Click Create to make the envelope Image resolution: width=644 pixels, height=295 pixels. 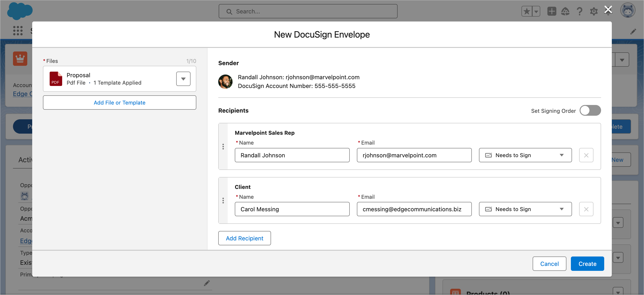pyautogui.click(x=587, y=264)
